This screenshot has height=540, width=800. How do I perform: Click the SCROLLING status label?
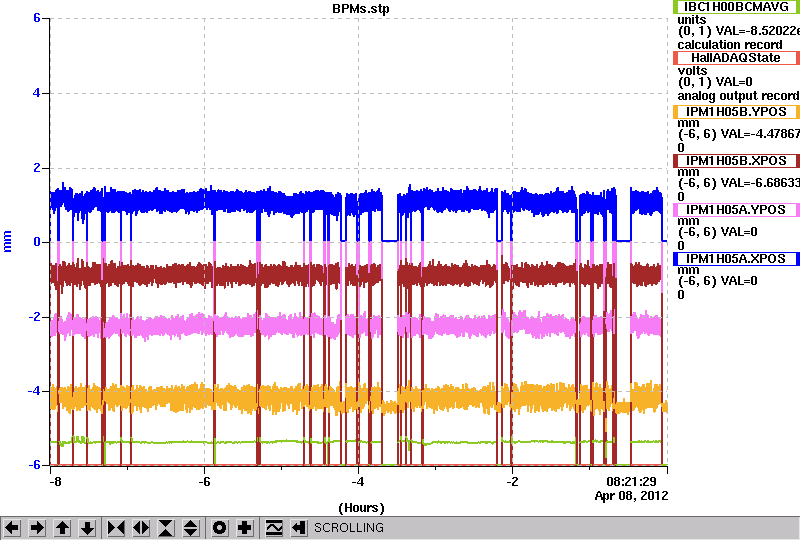348,528
